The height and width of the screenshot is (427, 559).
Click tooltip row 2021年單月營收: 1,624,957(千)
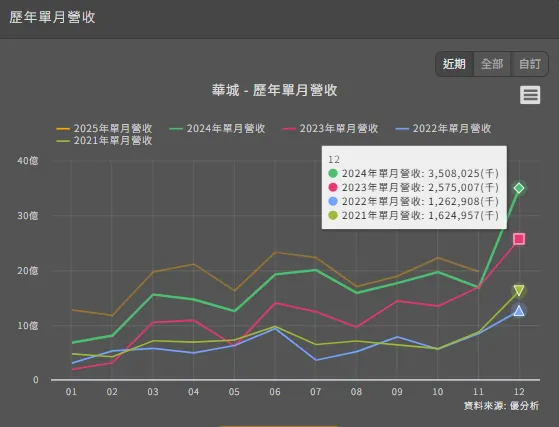click(414, 215)
